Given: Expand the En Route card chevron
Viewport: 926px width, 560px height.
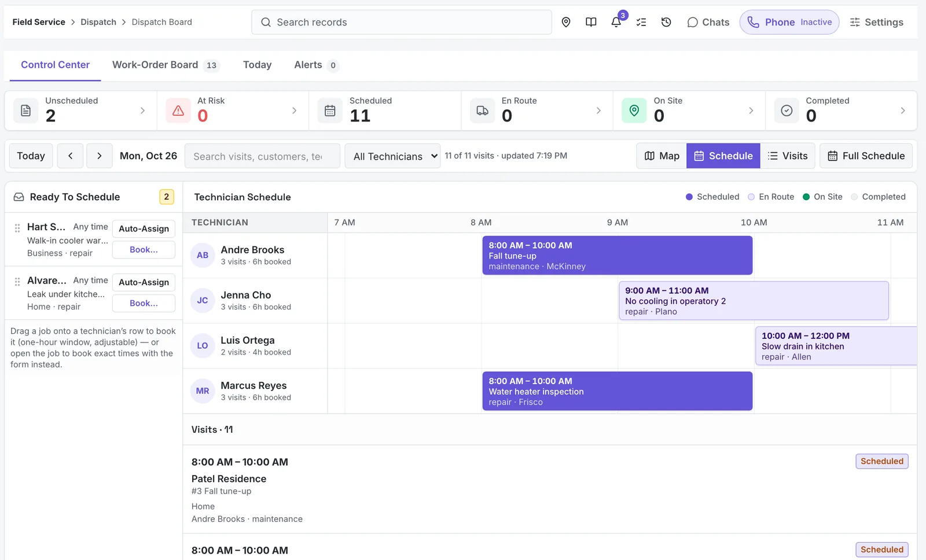Looking at the screenshot, I should (x=598, y=110).
